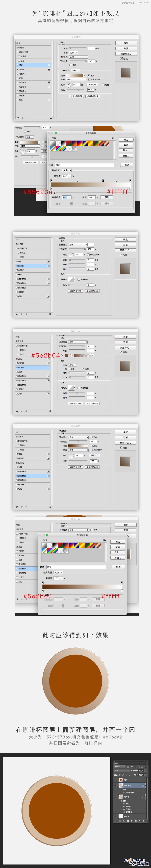Screen dimensions: 151x868
Task: Click the delete layer trash icon in Layers panel
Action: (x=144, y=821)
